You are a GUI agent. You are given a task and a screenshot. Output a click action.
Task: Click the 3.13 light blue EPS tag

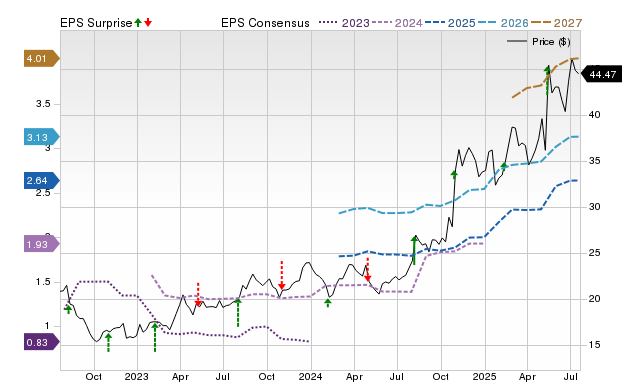41,138
